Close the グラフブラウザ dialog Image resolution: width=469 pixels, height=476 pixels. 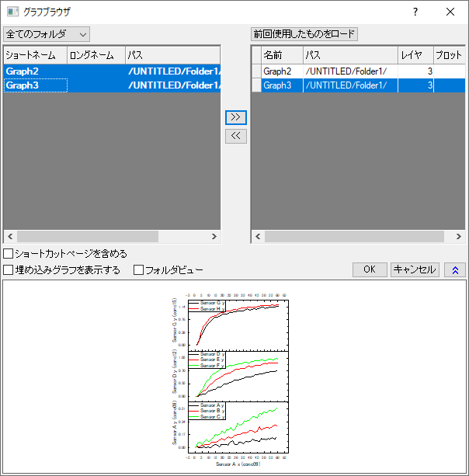point(450,12)
